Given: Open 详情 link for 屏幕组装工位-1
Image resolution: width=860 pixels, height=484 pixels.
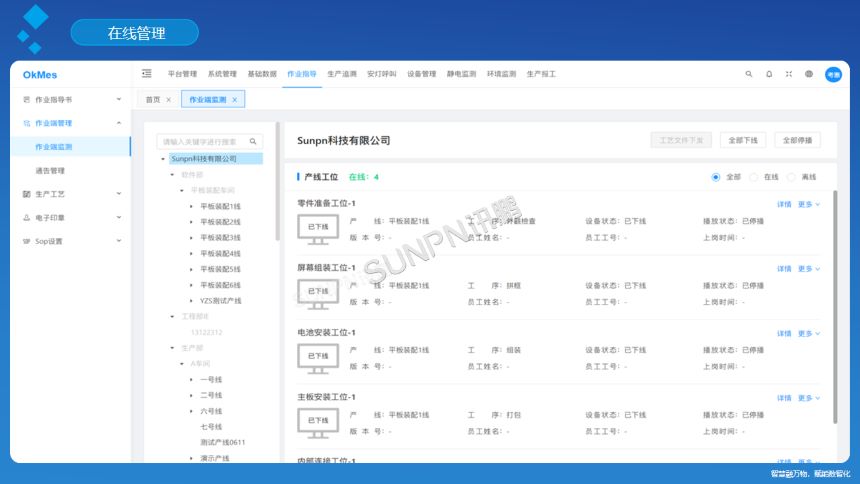Looking at the screenshot, I should pos(784,269).
